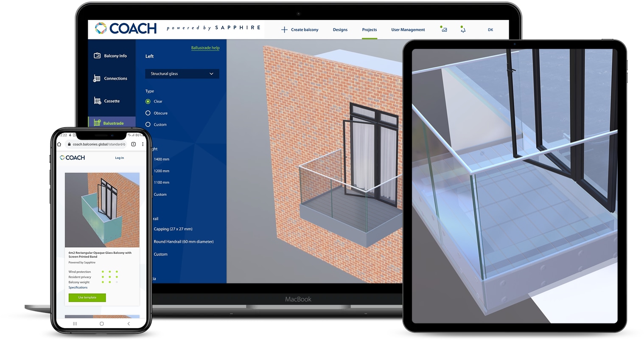644x340 pixels.
Task: Tap the phone browser address bar
Action: tap(97, 144)
